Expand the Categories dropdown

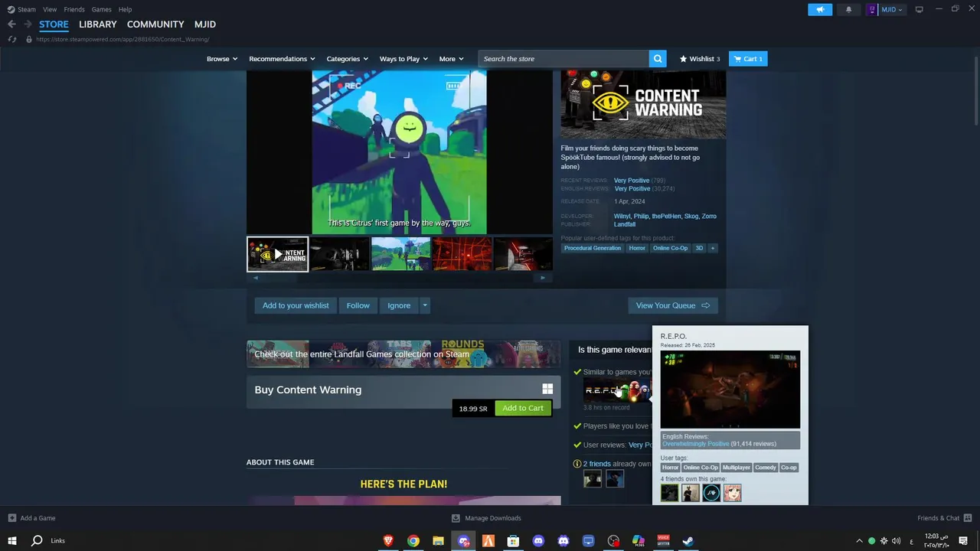point(348,59)
